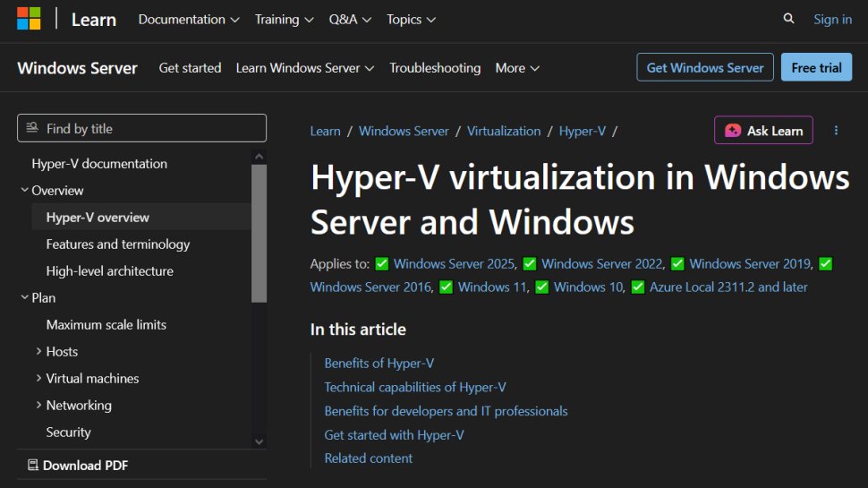Screen dimensions: 868x488
Task: Open the Windows Server product title
Action: [77, 68]
